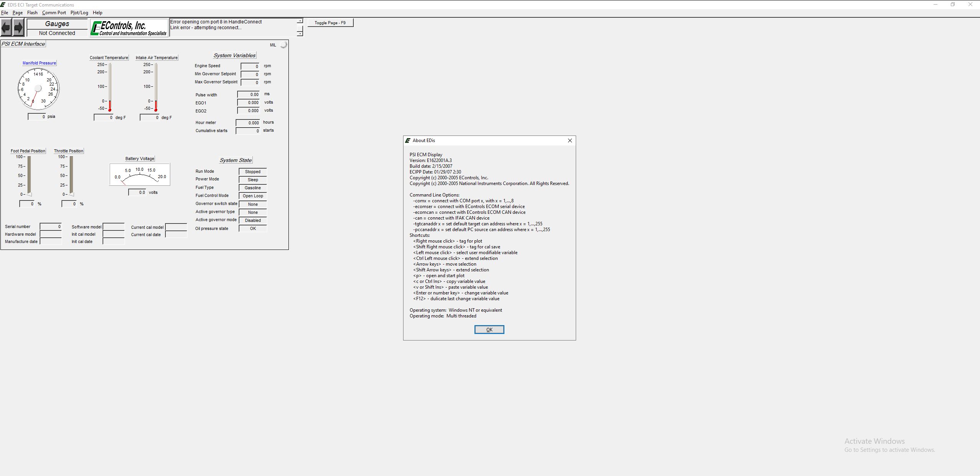Click the Manifold Pressure dial gauge

[x=38, y=89]
